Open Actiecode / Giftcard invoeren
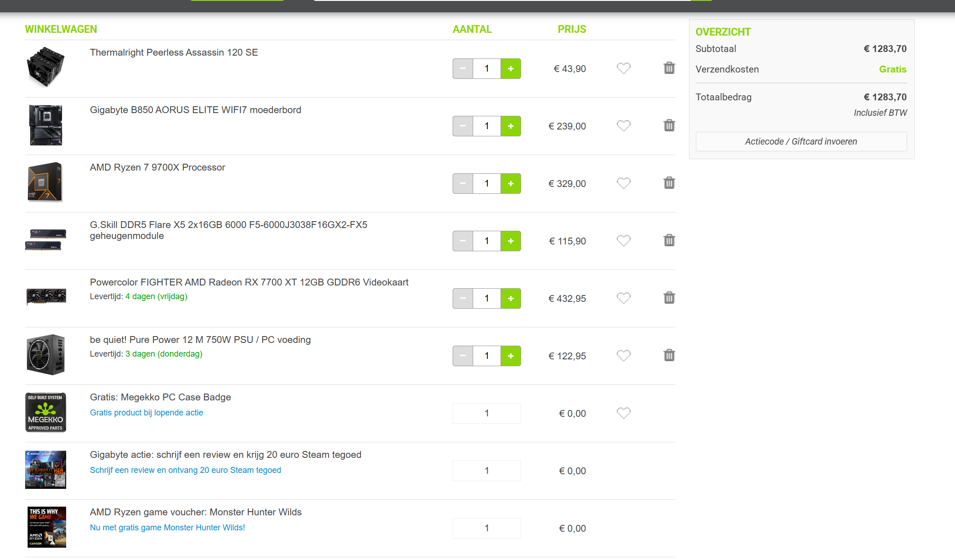This screenshot has height=560, width=955. (x=801, y=141)
